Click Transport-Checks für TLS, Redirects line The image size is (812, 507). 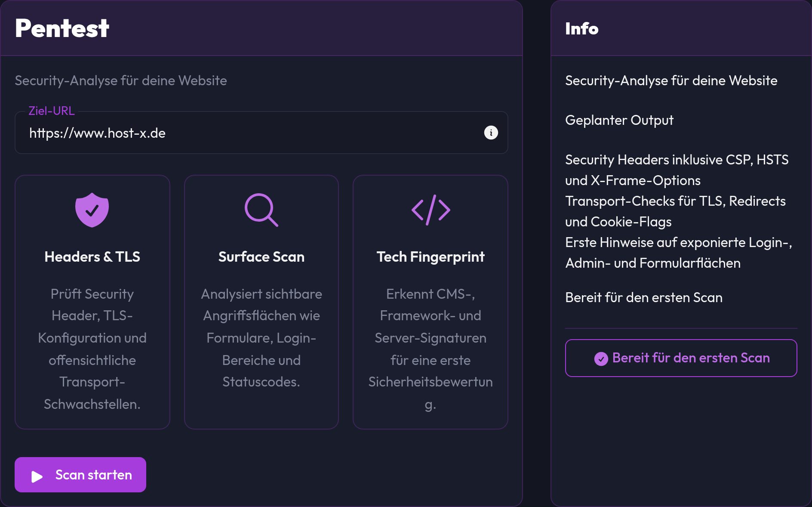(x=675, y=201)
